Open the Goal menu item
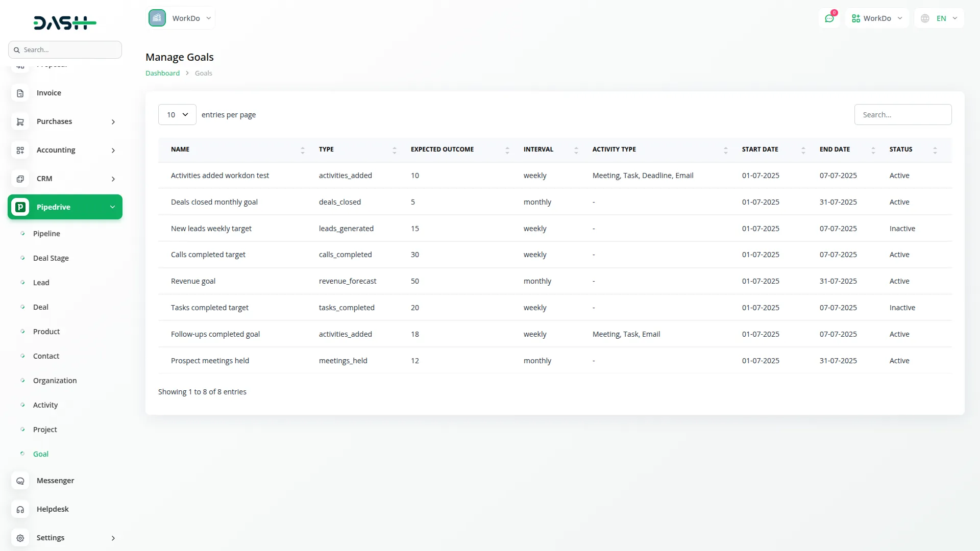The width and height of the screenshot is (980, 551). [x=40, y=454]
